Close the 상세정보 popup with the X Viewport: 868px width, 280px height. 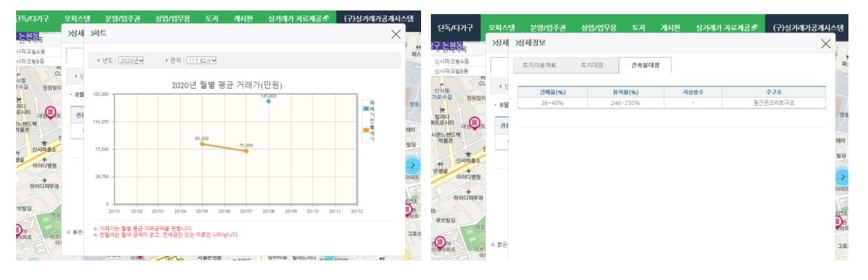coord(825,43)
